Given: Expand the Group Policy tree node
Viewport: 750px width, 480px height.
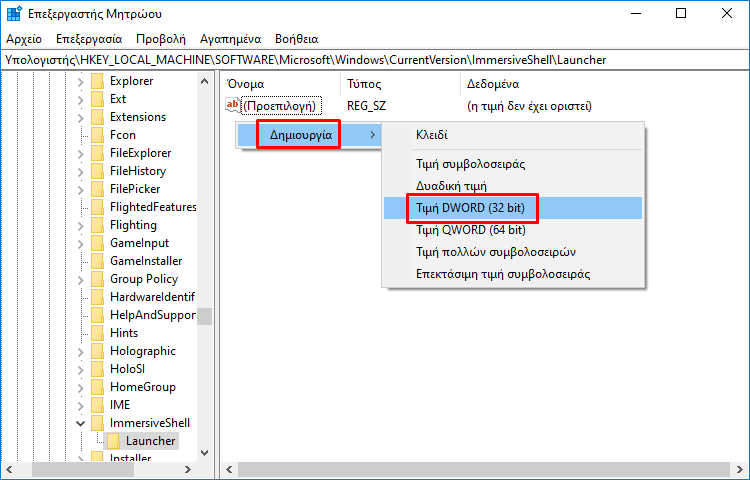Looking at the screenshot, I should point(80,280).
